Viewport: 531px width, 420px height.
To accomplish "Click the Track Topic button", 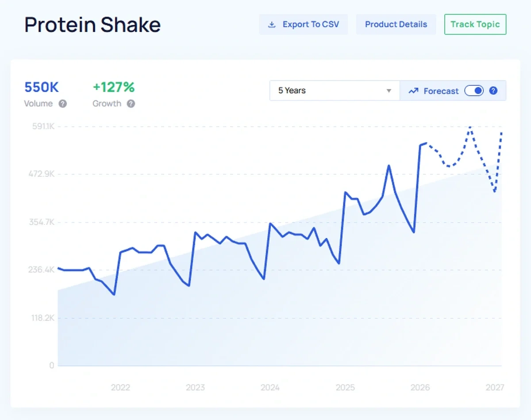I will pyautogui.click(x=475, y=24).
